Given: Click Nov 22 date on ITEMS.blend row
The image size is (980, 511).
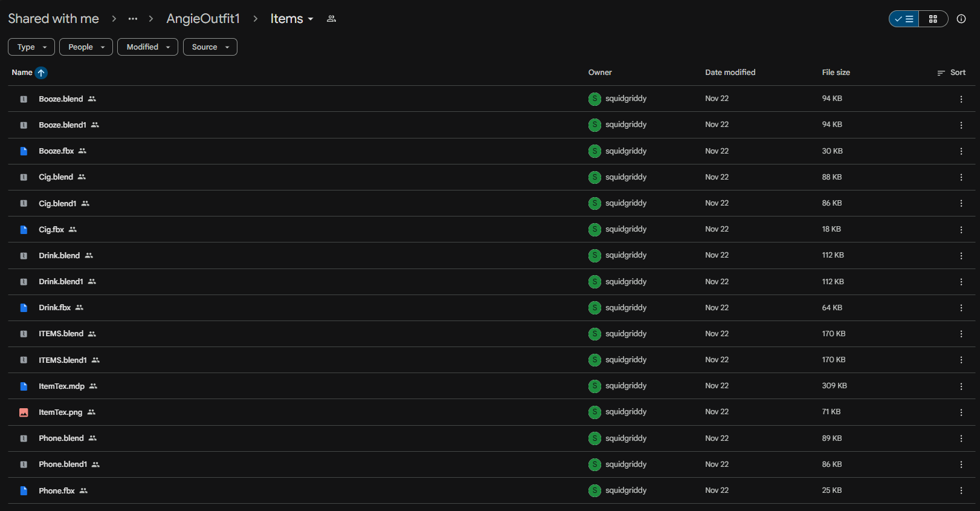Looking at the screenshot, I should click(x=717, y=334).
